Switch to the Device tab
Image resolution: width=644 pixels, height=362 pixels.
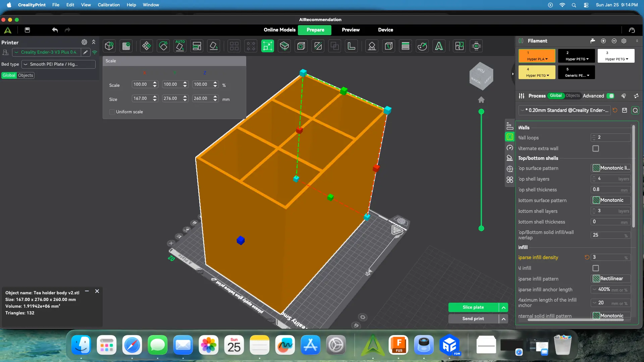click(x=385, y=30)
